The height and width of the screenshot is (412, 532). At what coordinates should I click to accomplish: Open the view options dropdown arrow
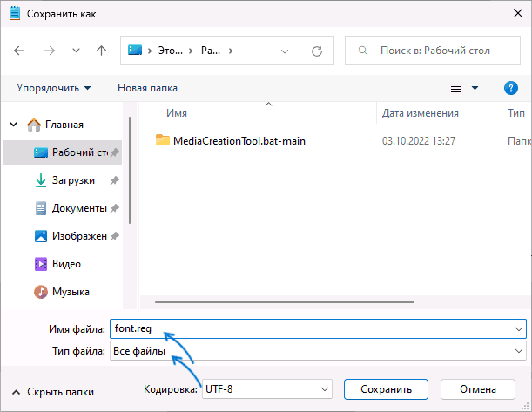pyautogui.click(x=475, y=88)
